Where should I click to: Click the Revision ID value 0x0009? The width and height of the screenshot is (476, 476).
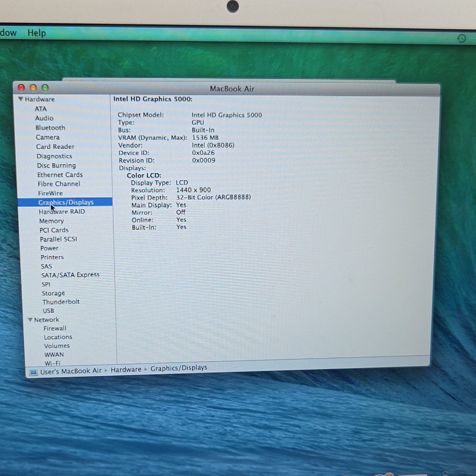click(204, 160)
